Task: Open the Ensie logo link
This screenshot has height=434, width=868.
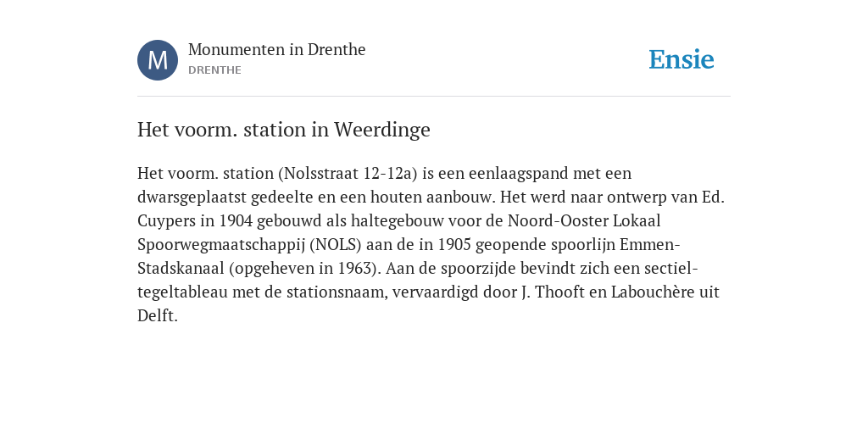Action: click(x=682, y=59)
